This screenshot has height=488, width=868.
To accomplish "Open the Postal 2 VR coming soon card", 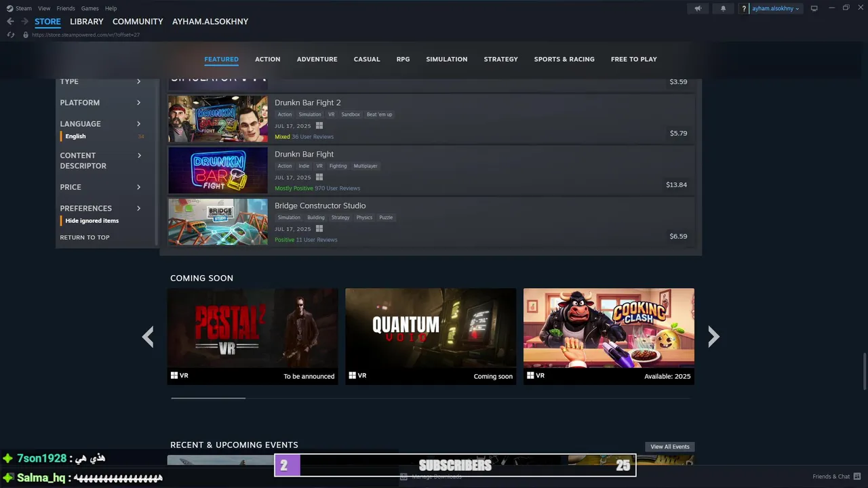I will coord(253,336).
